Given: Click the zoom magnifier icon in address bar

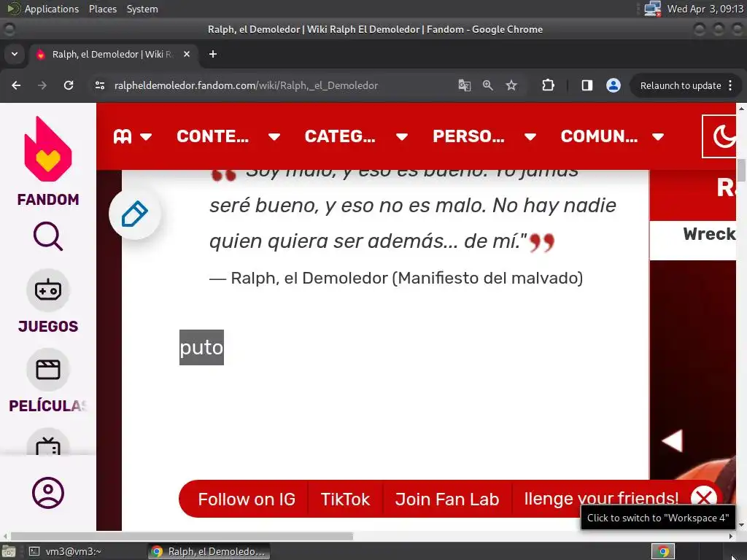Looking at the screenshot, I should [x=488, y=85].
